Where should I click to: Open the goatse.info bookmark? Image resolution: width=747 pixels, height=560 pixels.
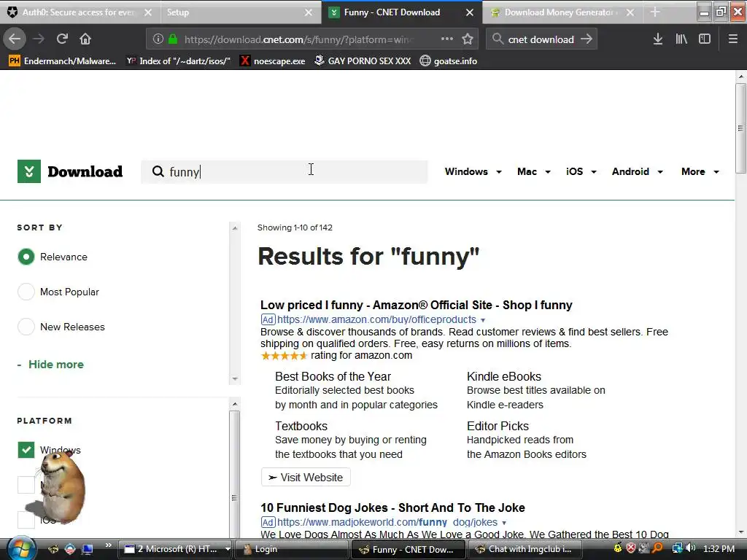(x=449, y=61)
